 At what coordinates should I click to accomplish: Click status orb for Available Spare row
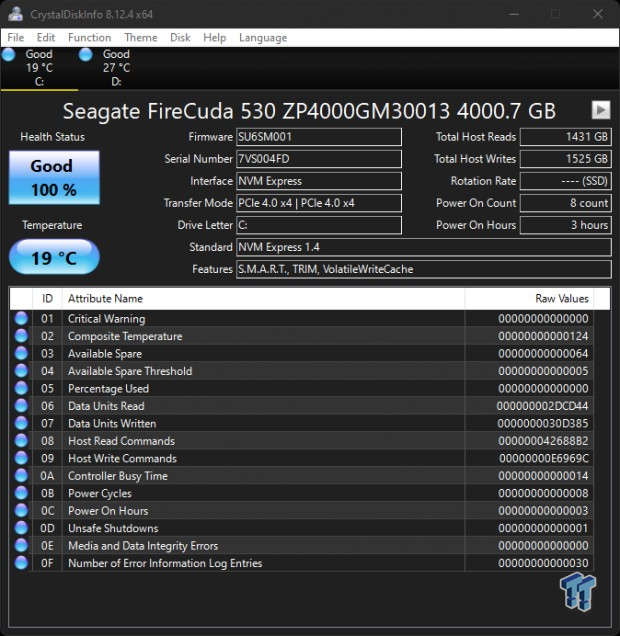[21, 353]
